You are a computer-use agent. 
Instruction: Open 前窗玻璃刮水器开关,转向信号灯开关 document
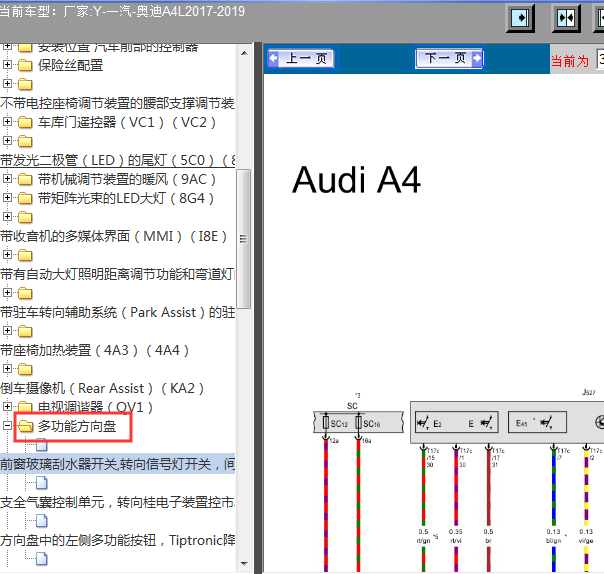117,464
